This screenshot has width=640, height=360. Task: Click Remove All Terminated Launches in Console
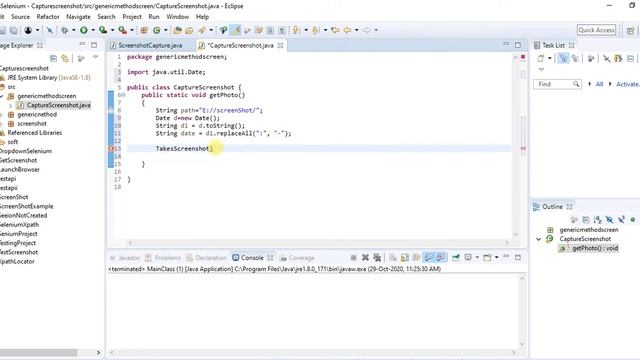click(377, 258)
